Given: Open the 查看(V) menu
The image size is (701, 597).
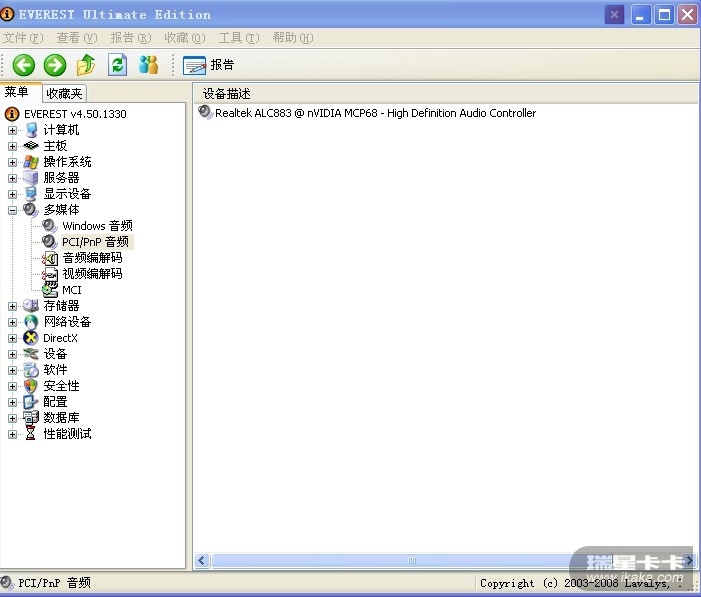Looking at the screenshot, I should pyautogui.click(x=77, y=38).
